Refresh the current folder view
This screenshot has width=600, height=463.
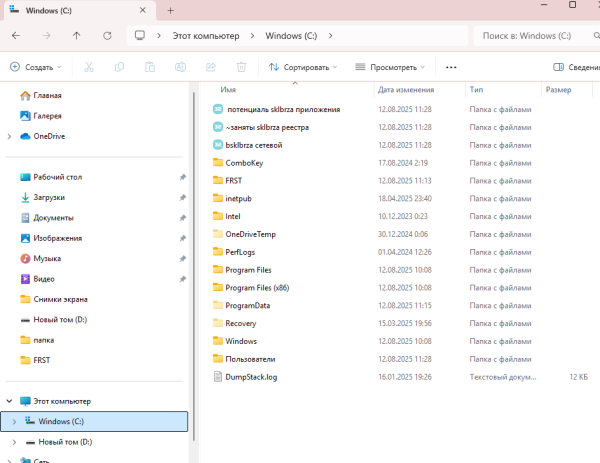tap(107, 36)
